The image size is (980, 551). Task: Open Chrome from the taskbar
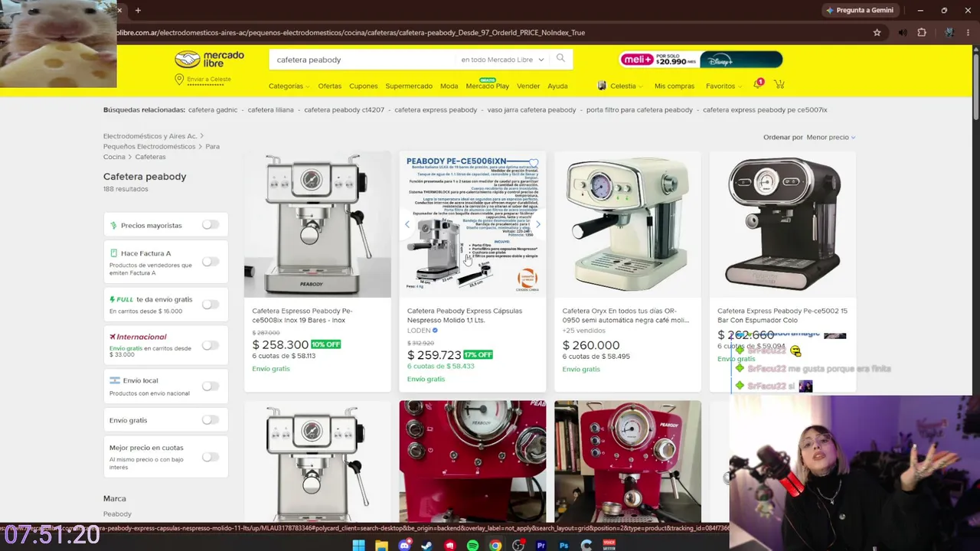pos(495,545)
